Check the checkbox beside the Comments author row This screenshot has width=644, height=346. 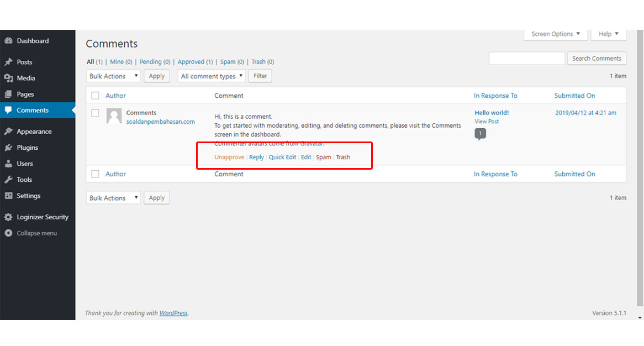click(x=95, y=113)
